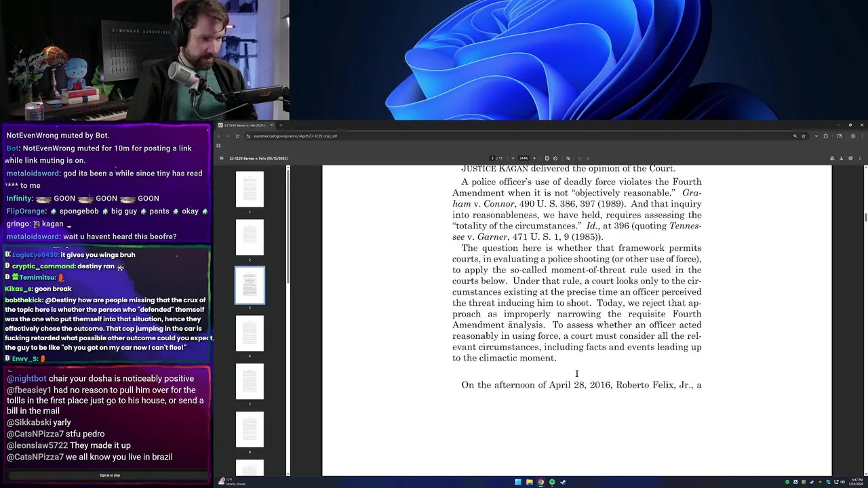Toggle the PDF sidebar hamburger menu
The width and height of the screenshot is (868, 488).
[222, 159]
